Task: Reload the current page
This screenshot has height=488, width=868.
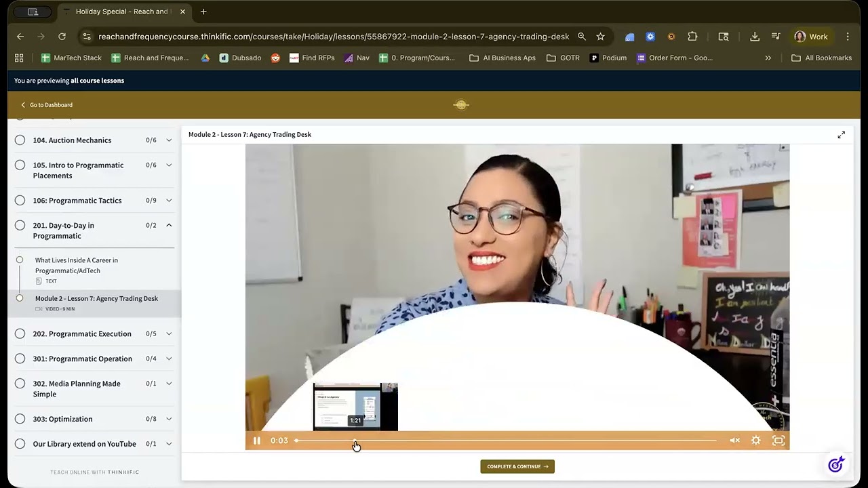Action: point(62,37)
